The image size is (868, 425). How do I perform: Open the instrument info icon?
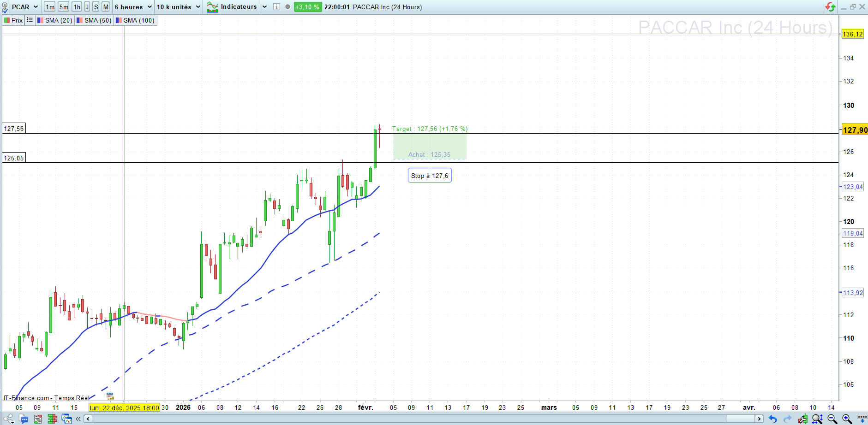click(276, 7)
